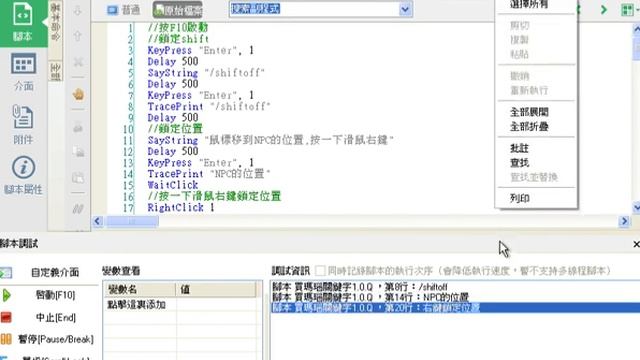This screenshot has height=360, width=640.
Task: Choose 查找 find menu entry
Action: tap(519, 163)
